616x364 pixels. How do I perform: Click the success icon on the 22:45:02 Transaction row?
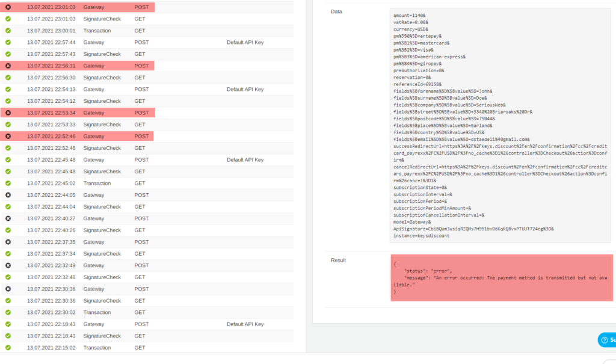[8, 184]
